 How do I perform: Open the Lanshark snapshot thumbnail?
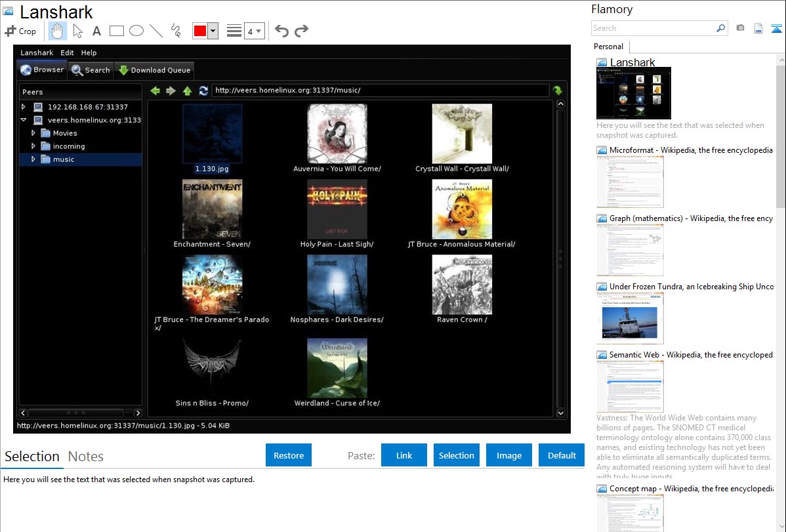[x=634, y=93]
